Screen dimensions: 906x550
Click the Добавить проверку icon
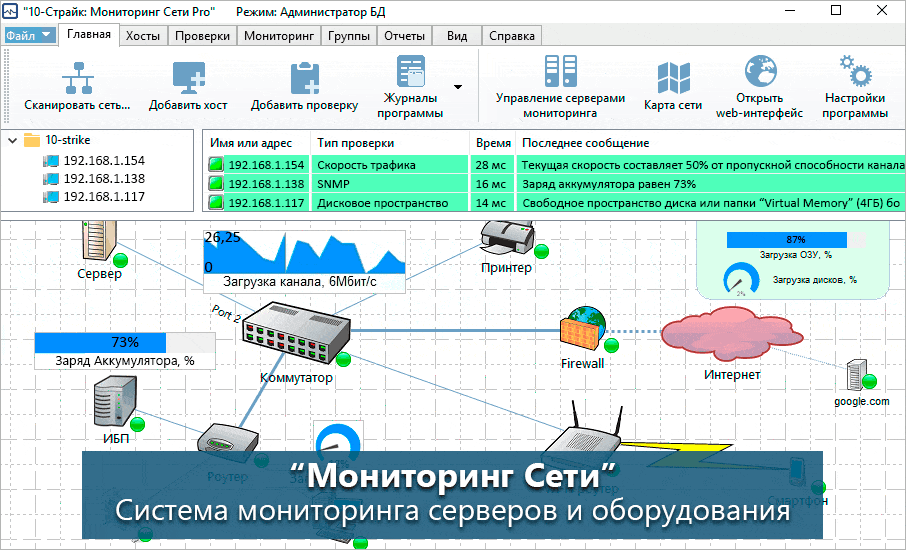(303, 77)
